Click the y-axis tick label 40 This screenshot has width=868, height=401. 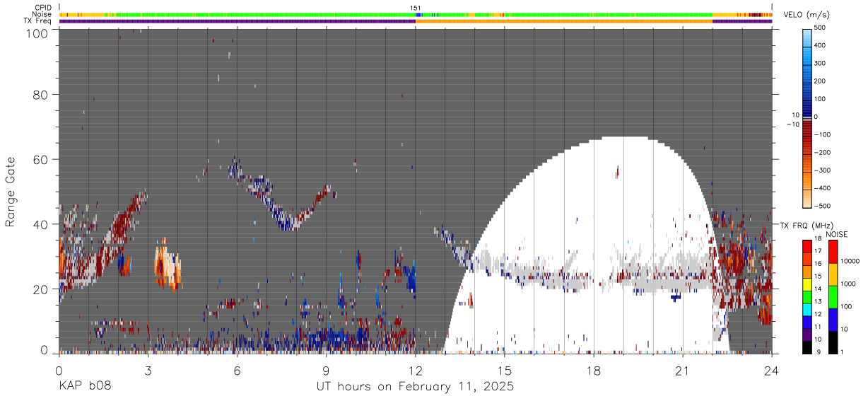41,224
